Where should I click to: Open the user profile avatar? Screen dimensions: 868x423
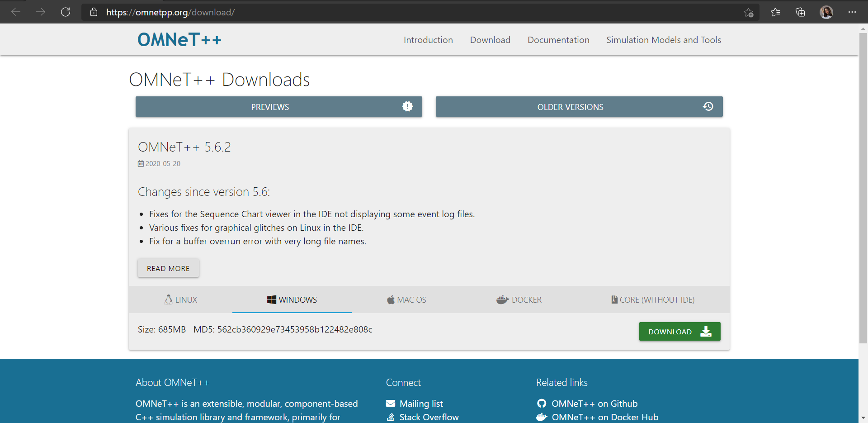(826, 12)
